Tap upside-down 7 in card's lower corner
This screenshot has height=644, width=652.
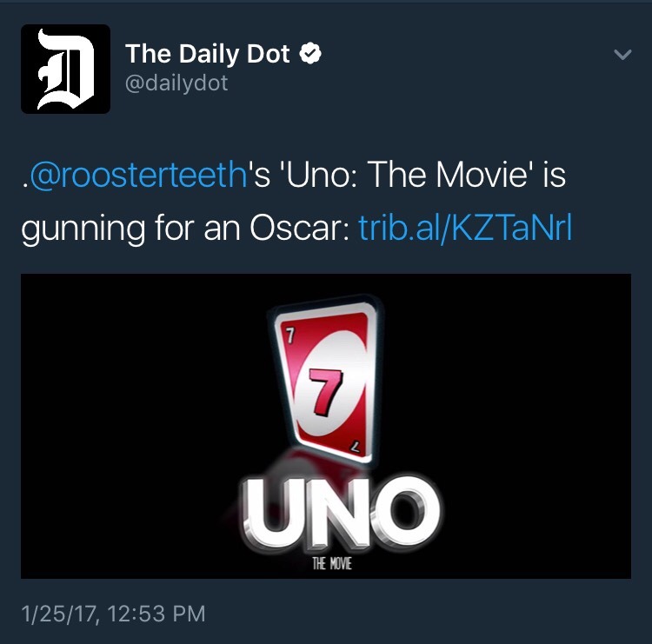point(355,448)
